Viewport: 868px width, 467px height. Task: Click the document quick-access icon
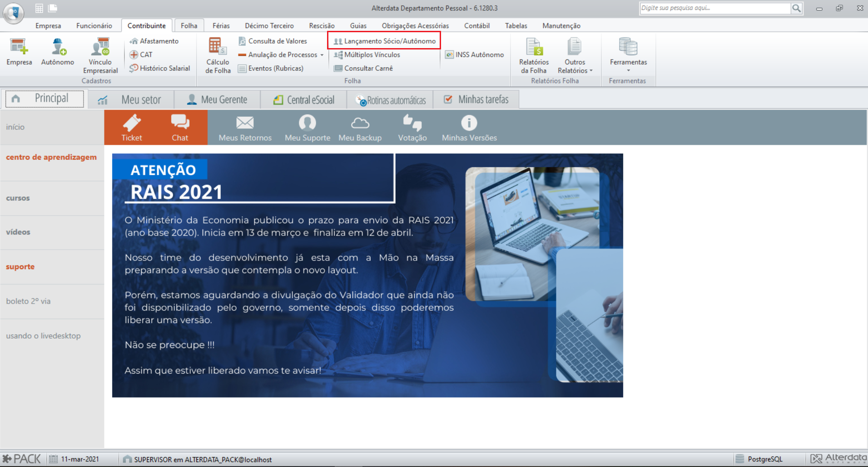[53, 8]
